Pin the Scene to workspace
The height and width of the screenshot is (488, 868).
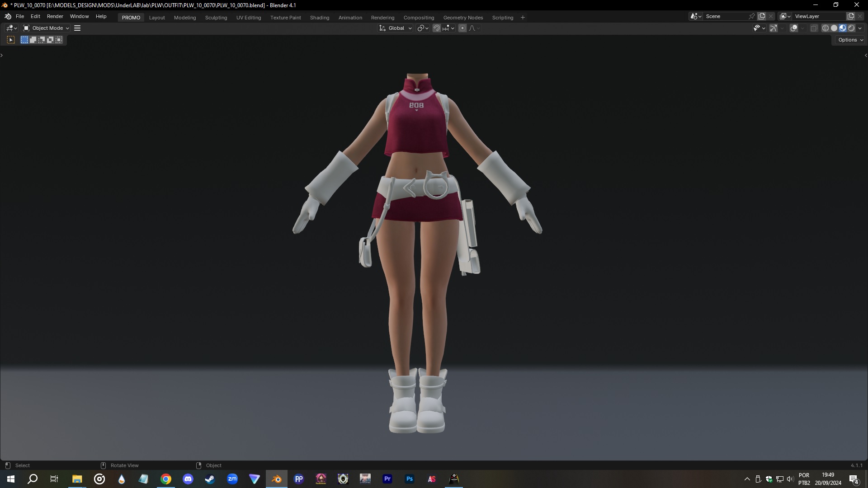751,16
